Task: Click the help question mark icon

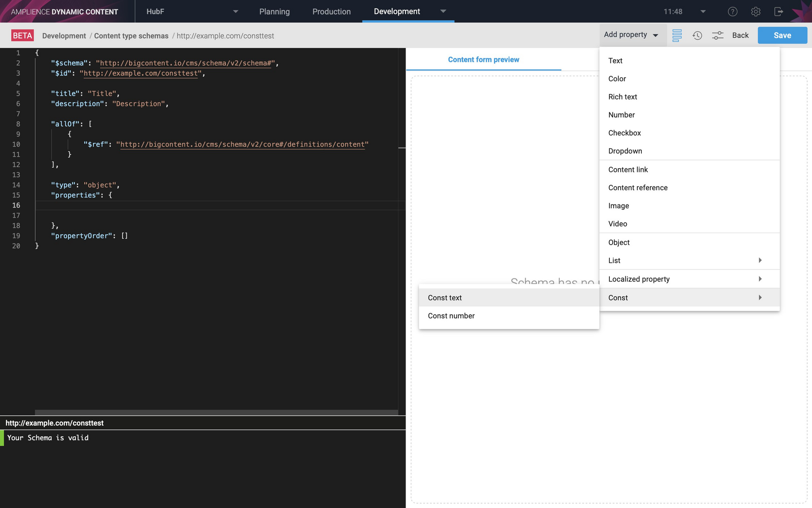Action: (x=733, y=12)
